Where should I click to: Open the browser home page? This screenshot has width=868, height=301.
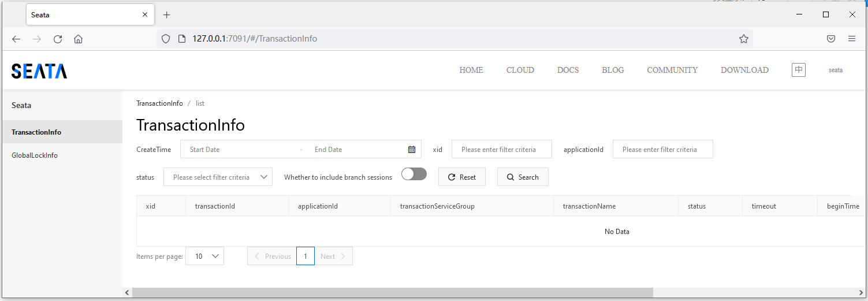coord(79,39)
